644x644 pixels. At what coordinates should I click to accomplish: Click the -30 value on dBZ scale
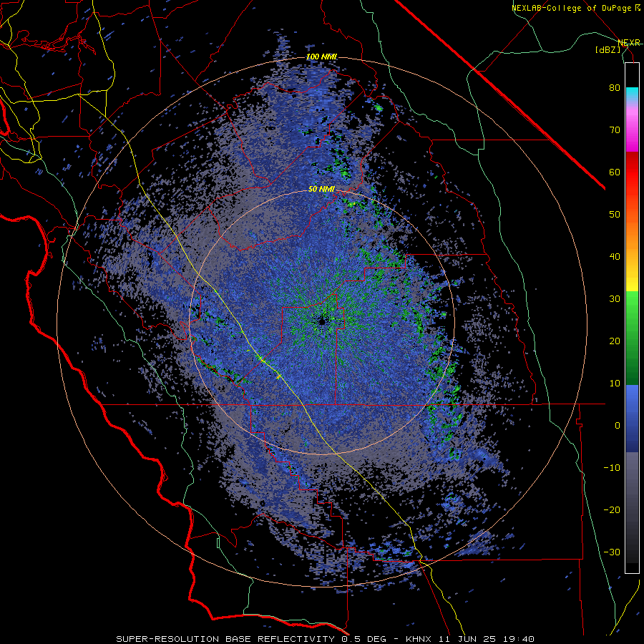pyautogui.click(x=612, y=552)
